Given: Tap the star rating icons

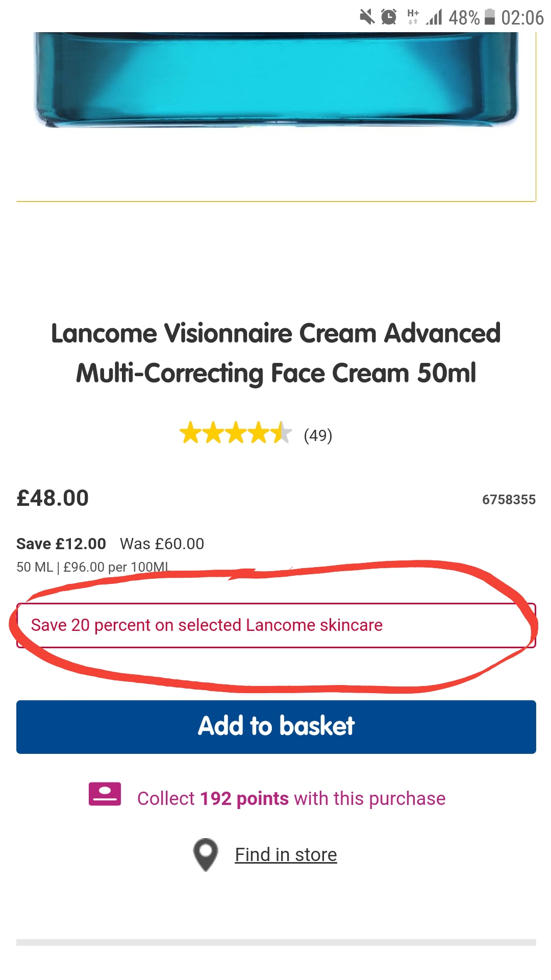Looking at the screenshot, I should click(x=235, y=433).
